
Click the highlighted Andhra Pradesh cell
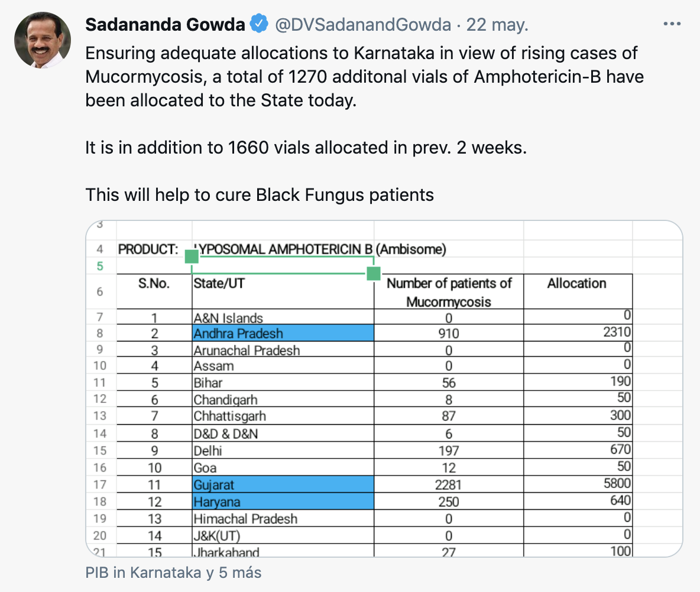tap(283, 333)
